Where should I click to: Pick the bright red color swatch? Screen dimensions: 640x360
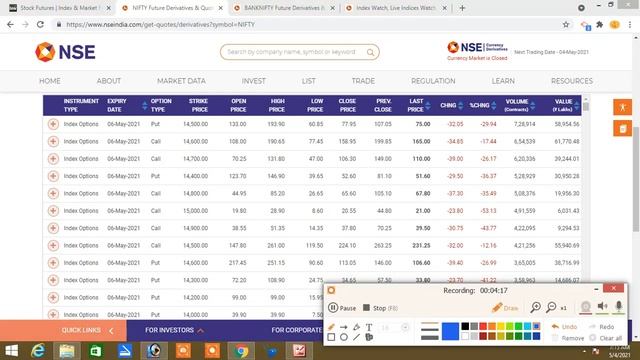483,326
